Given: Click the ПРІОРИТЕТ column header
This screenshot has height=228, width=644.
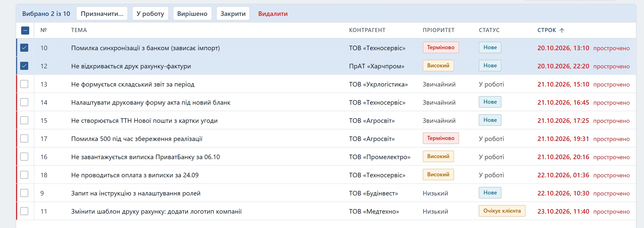Looking at the screenshot, I should pyautogui.click(x=438, y=30).
